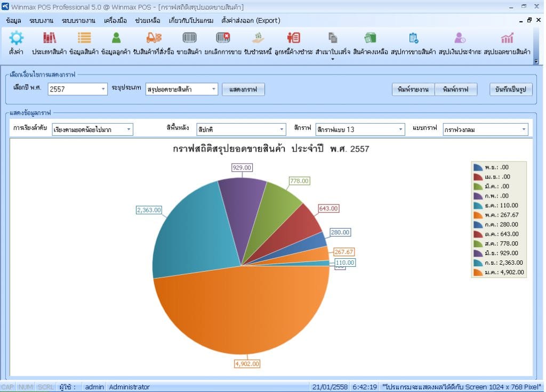Click the NUM status bar indicator
Image resolution: width=546 pixels, height=392 pixels.
click(x=26, y=387)
